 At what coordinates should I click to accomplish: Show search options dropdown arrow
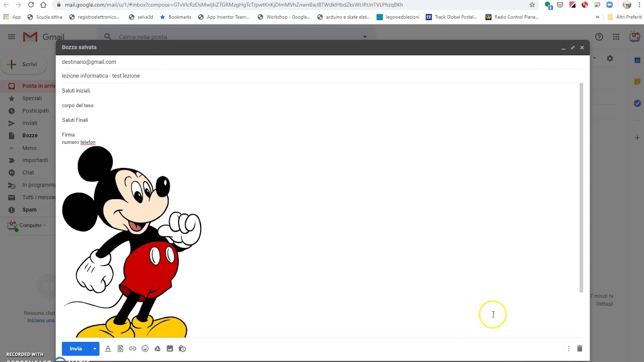click(x=365, y=37)
